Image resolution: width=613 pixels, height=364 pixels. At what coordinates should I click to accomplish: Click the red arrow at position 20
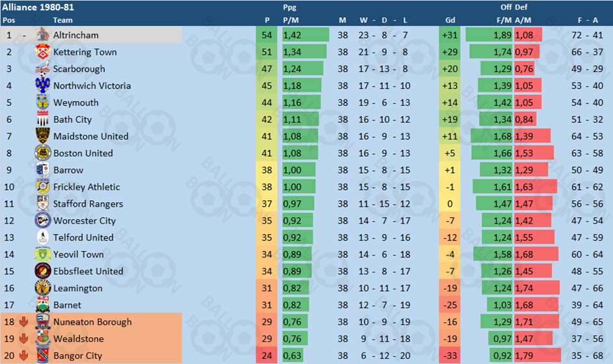click(x=23, y=355)
